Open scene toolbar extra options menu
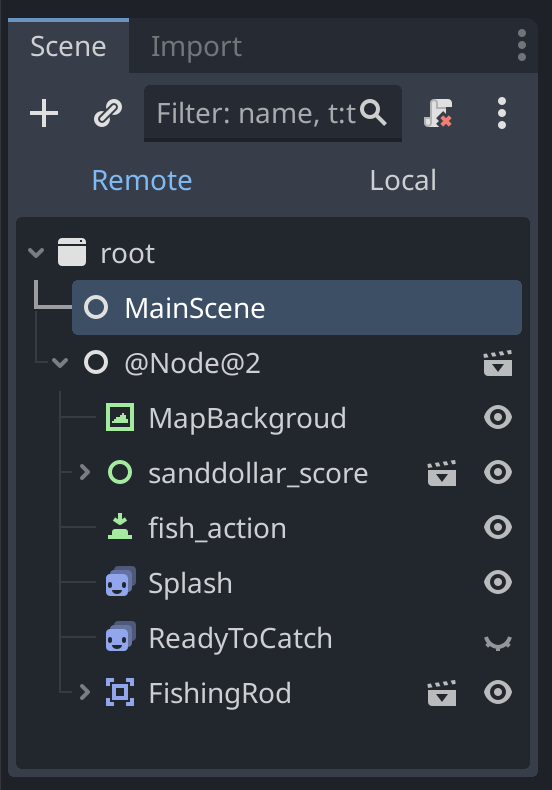 click(x=502, y=113)
